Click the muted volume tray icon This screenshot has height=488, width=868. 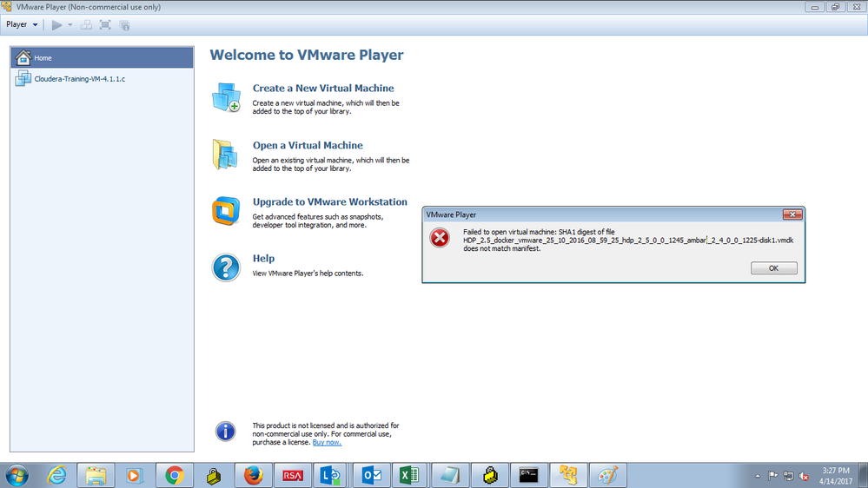pyautogui.click(x=805, y=476)
